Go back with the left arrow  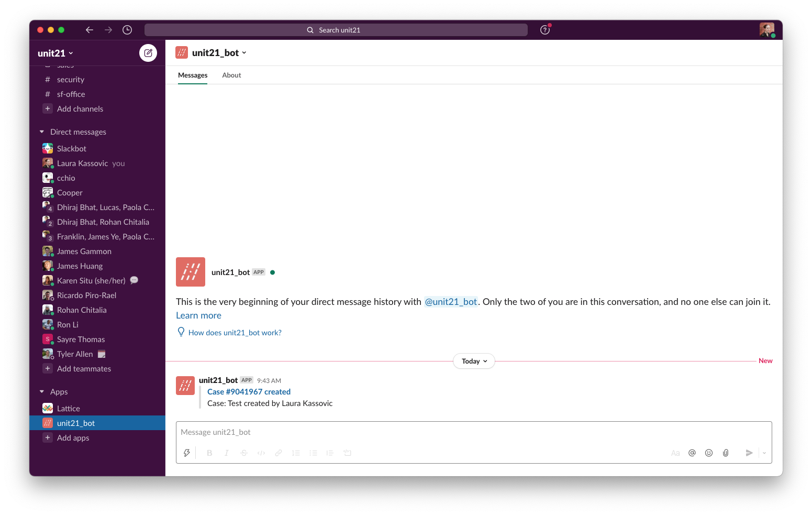pos(90,30)
